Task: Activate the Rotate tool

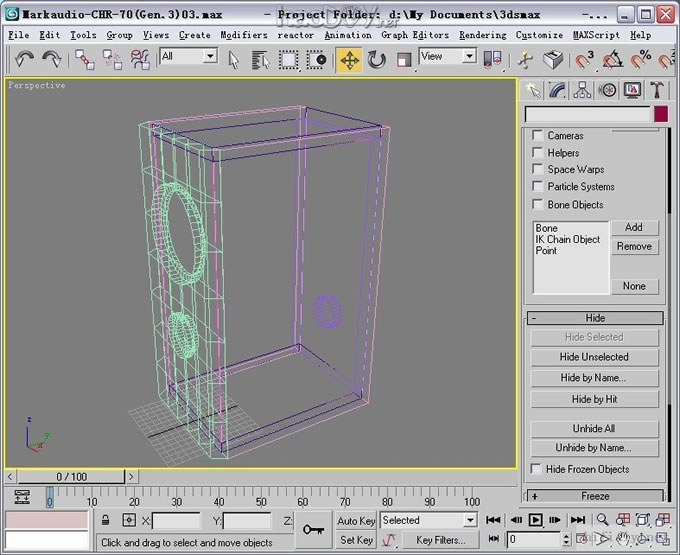Action: pyautogui.click(x=377, y=60)
